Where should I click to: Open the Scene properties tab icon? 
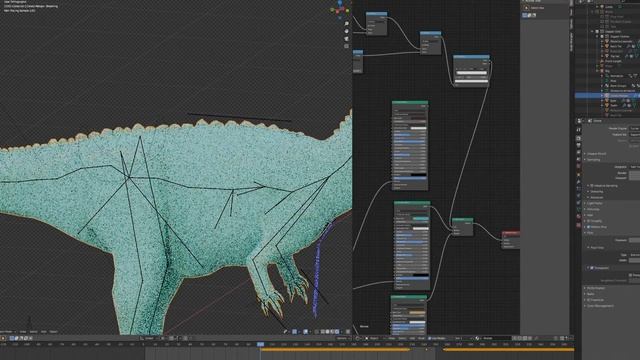pos(579,160)
